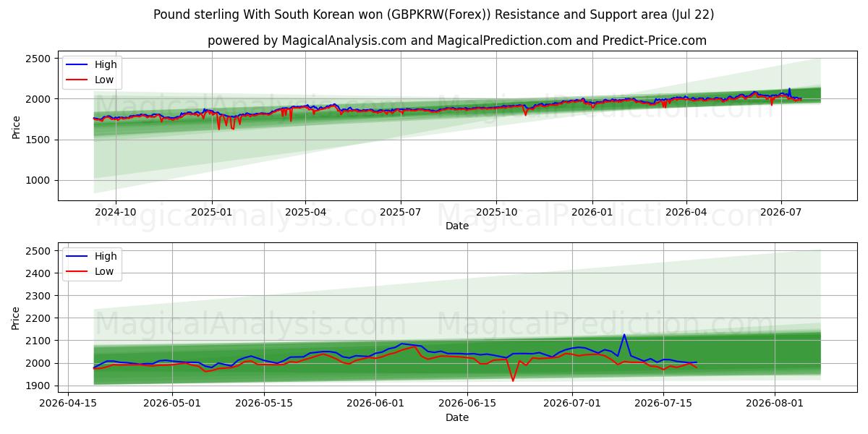Screen dimensions: 868x434
Task: Click the 'Date' axis label under bottom chart
Action: [457, 417]
